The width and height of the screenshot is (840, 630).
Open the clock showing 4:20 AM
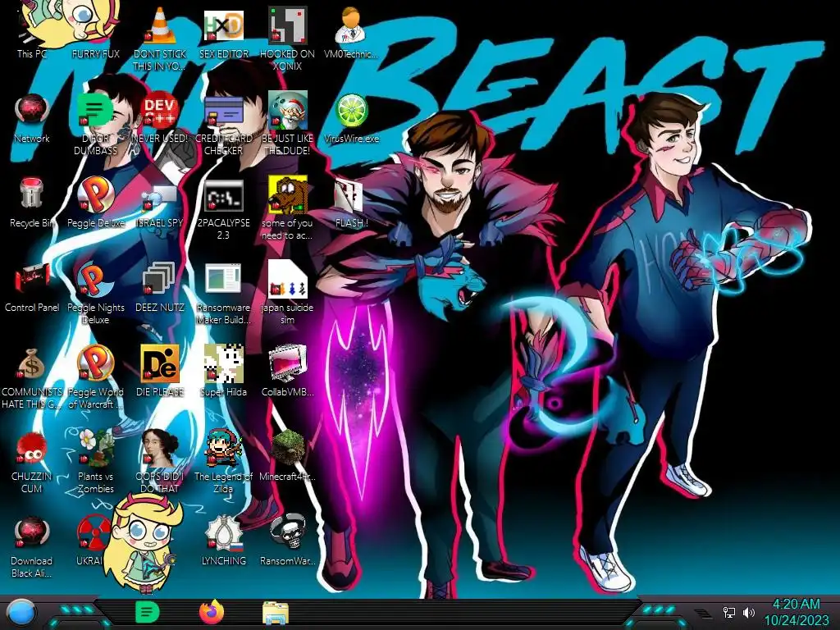tap(796, 612)
